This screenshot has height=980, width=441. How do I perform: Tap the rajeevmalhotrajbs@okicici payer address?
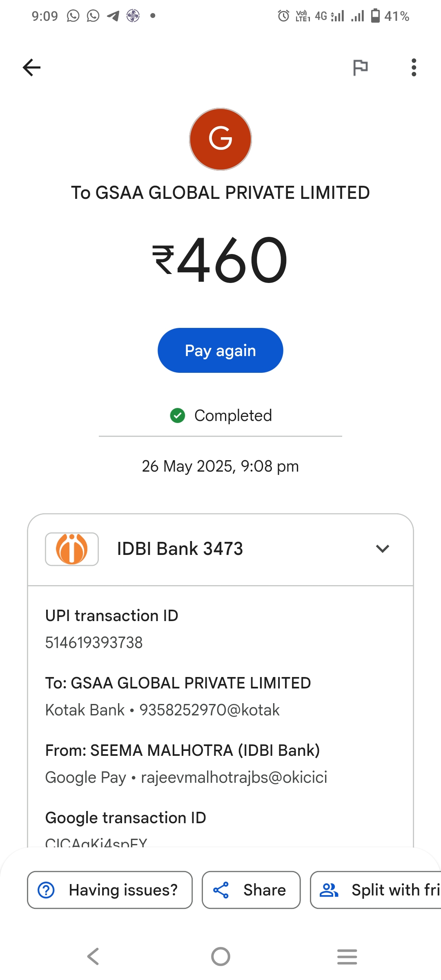[234, 777]
